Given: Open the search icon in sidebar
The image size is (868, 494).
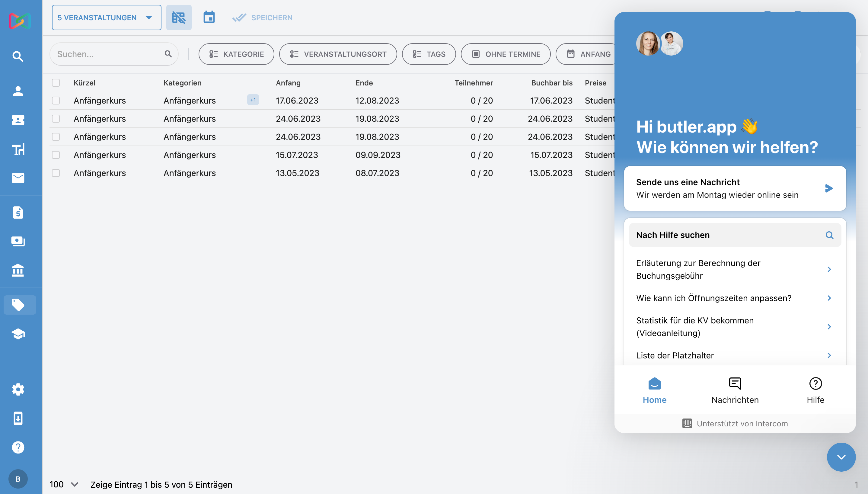Looking at the screenshot, I should [x=18, y=56].
